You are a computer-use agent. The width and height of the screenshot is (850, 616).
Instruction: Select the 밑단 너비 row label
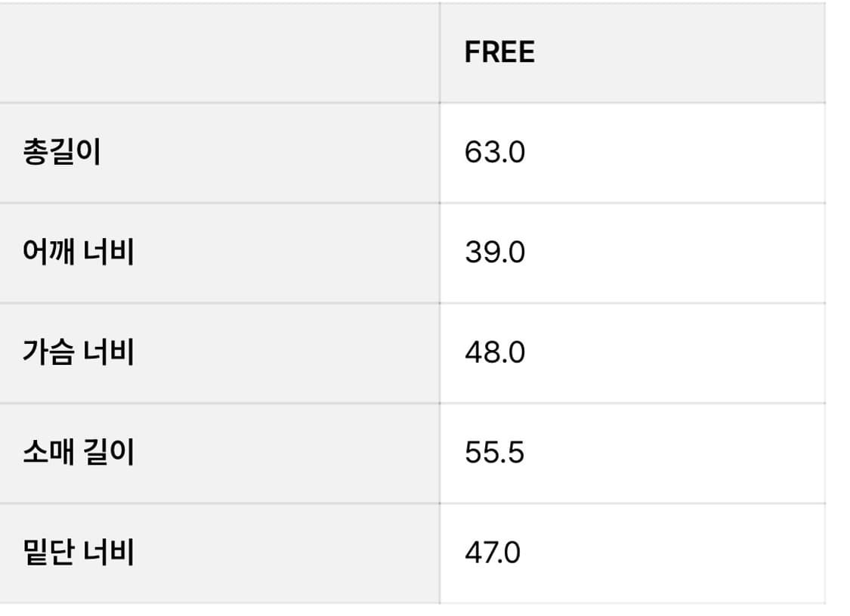pos(79,553)
